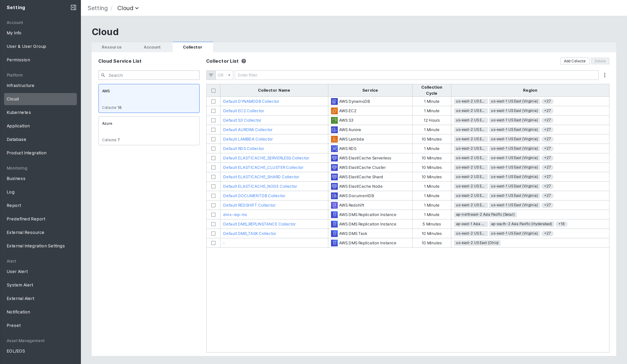Toggle the select-all header checkbox

tap(213, 90)
